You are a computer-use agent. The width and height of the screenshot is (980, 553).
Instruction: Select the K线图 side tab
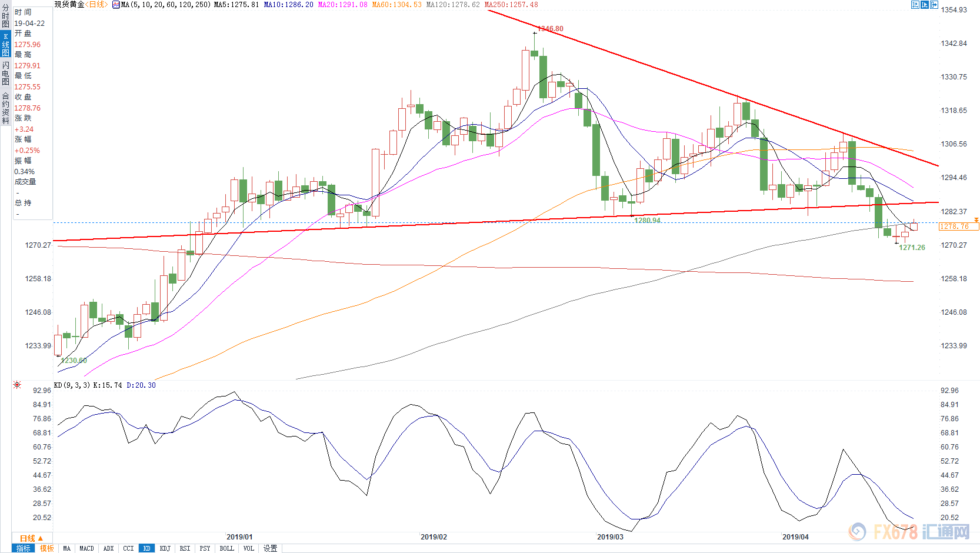tap(5, 45)
